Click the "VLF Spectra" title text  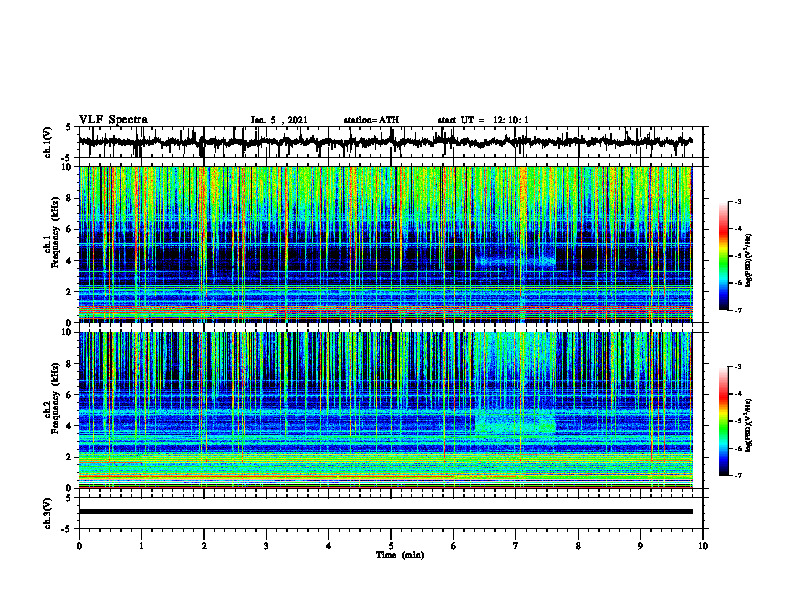pos(113,120)
